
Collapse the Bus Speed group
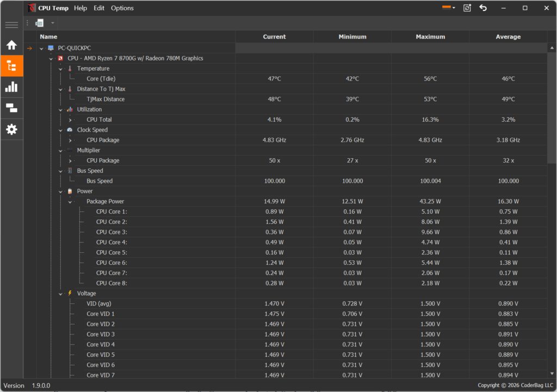pyautogui.click(x=61, y=171)
